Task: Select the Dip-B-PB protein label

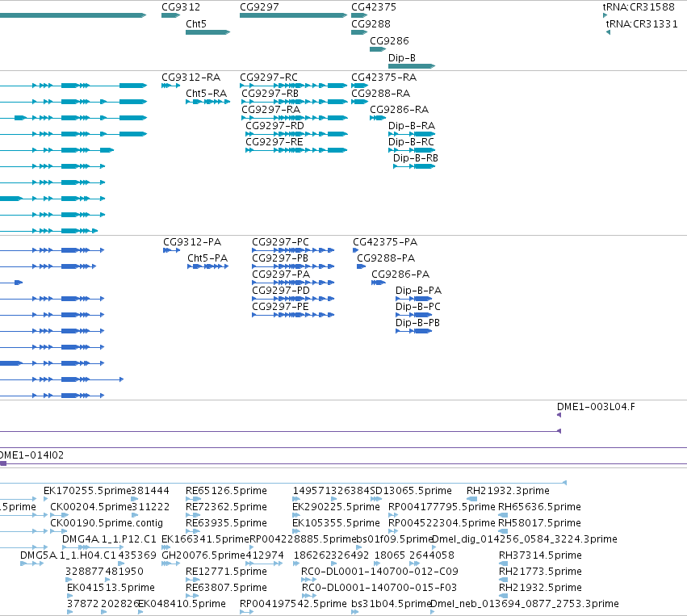Action: 417,323
